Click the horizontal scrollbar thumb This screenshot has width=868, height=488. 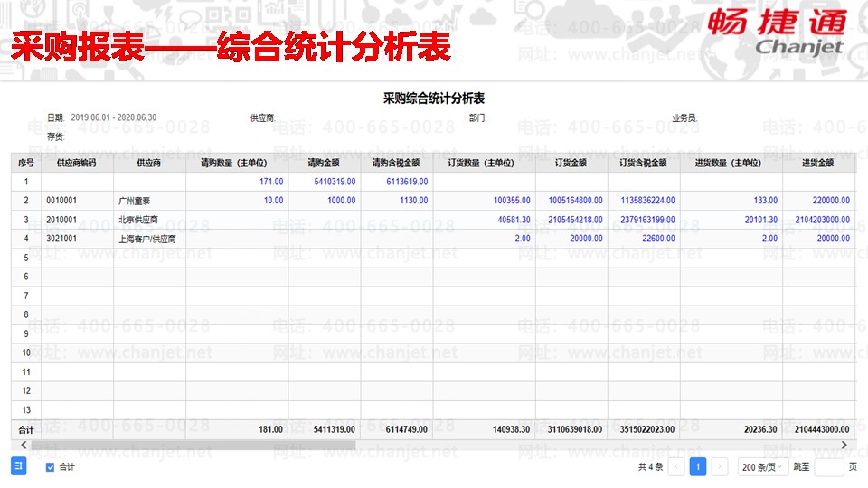[193, 445]
